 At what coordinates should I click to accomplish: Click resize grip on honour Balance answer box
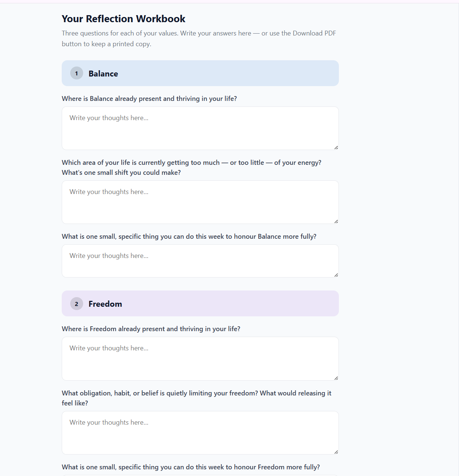pos(336,275)
